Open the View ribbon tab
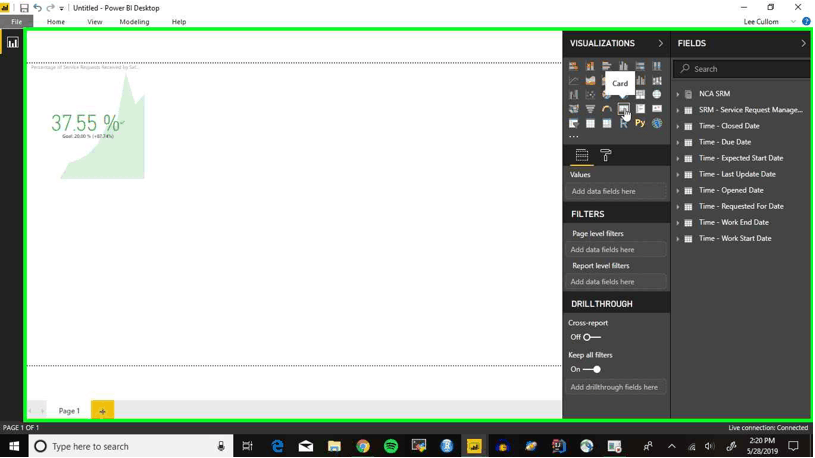Viewport: 815px width, 458px height. click(95, 22)
